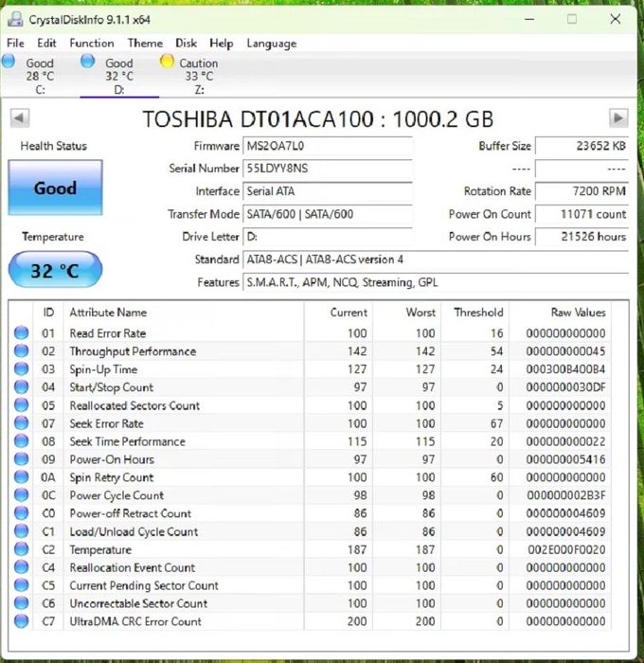Click status orb of Read Error Rate row

(x=21, y=332)
